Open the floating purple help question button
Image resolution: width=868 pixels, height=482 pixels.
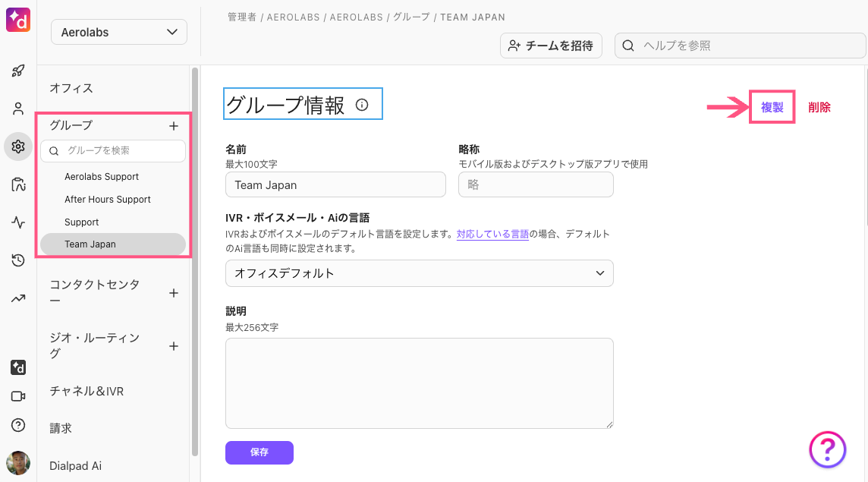[828, 449]
